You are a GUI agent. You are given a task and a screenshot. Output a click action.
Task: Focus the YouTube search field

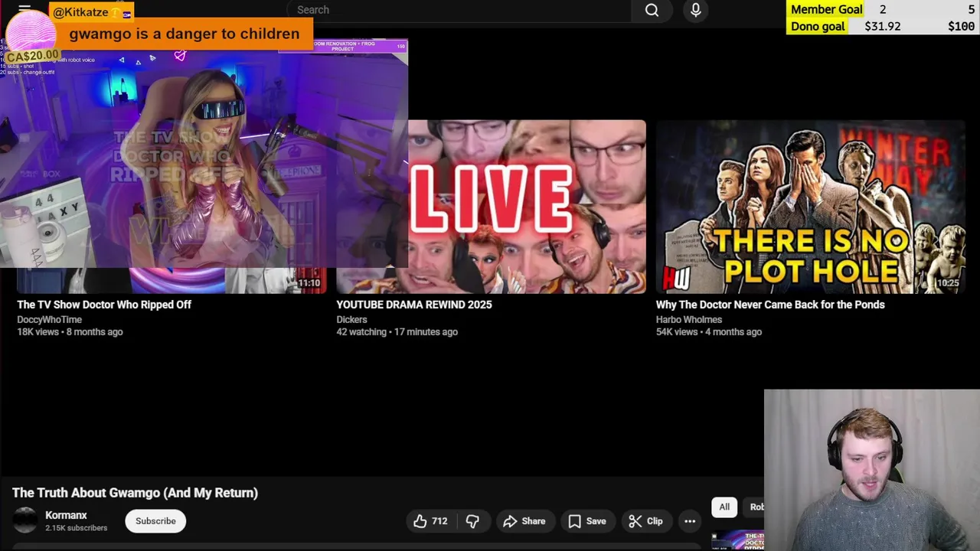(459, 10)
